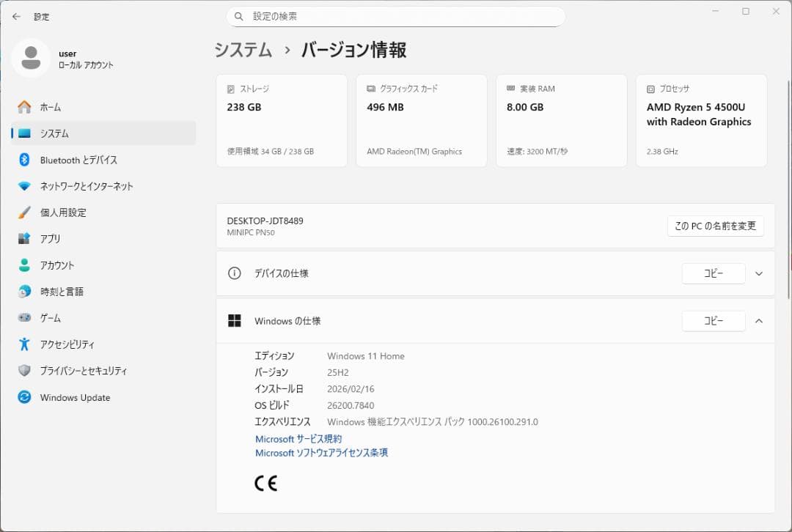Click the 2026/02/16 install date
This screenshot has width=792, height=532.
(351, 388)
